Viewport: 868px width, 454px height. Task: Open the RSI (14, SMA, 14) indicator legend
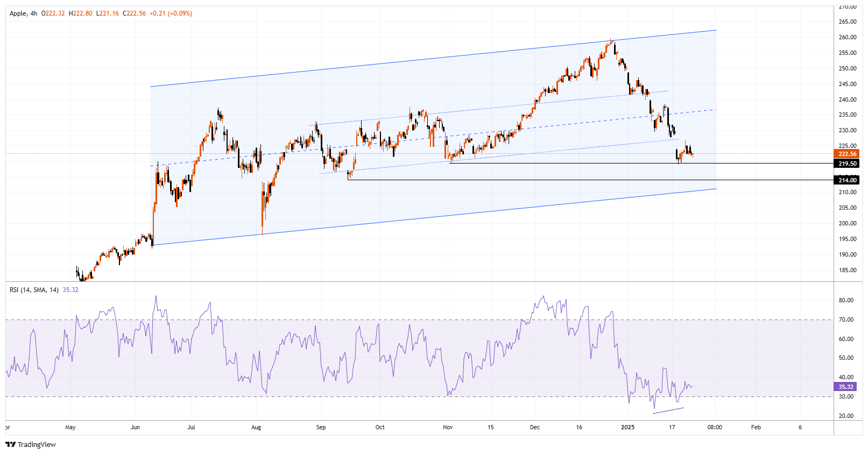pyautogui.click(x=34, y=290)
